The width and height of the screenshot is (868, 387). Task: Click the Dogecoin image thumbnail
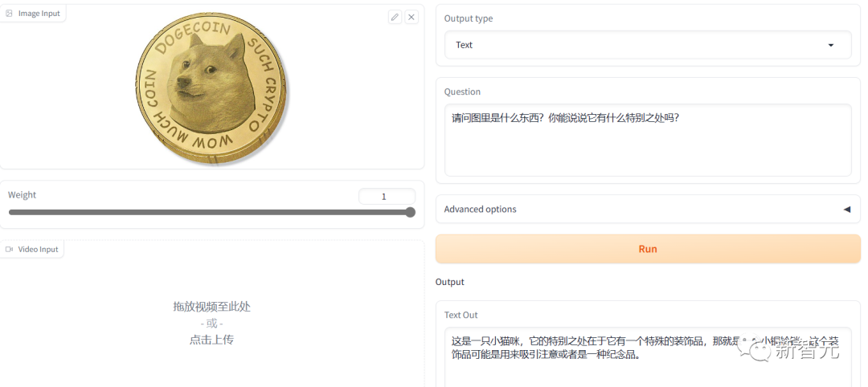(x=212, y=88)
